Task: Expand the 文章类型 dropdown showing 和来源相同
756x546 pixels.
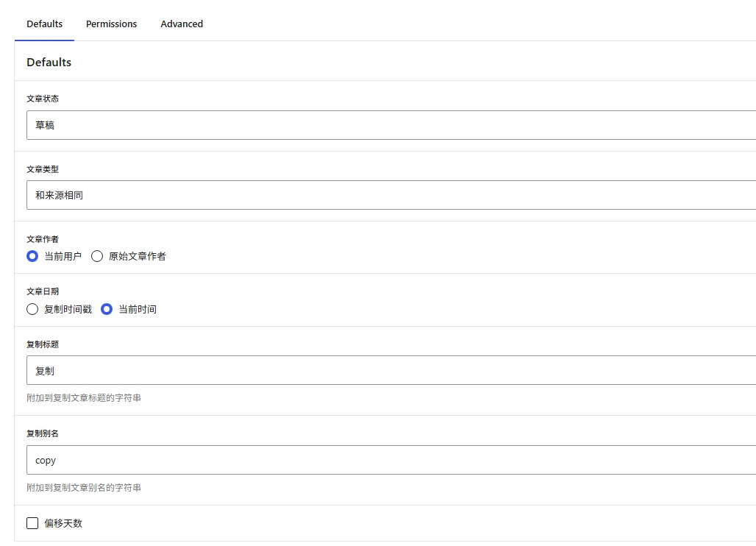Action: click(x=391, y=195)
